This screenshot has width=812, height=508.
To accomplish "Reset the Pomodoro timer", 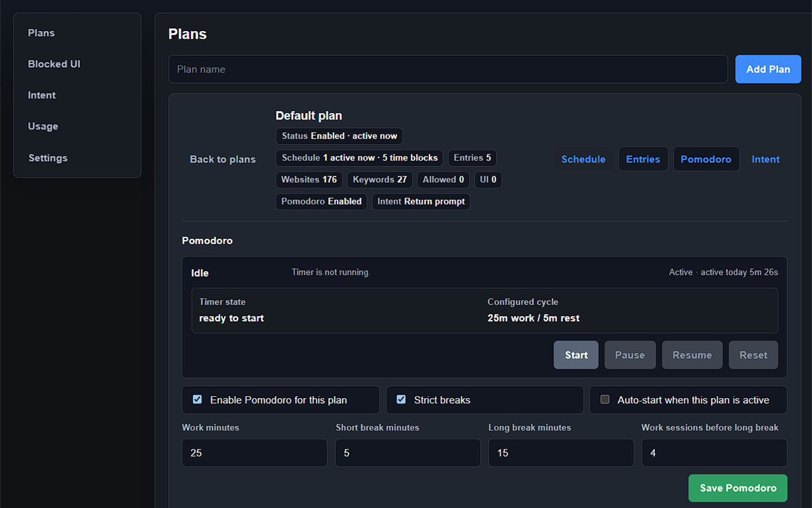I will 754,355.
